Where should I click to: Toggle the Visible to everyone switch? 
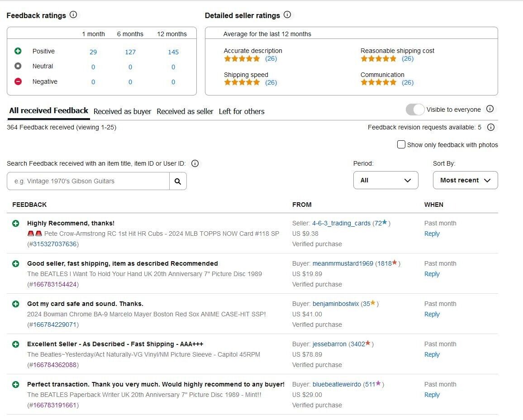(x=415, y=110)
